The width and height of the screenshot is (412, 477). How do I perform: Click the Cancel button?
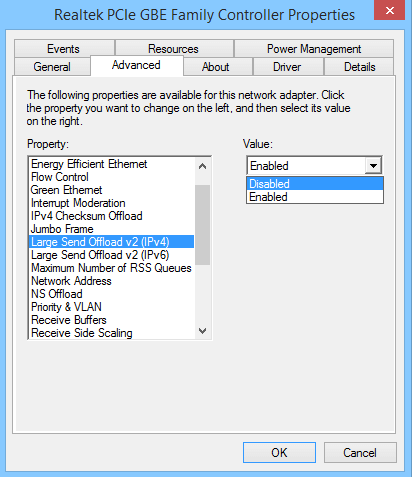point(360,453)
